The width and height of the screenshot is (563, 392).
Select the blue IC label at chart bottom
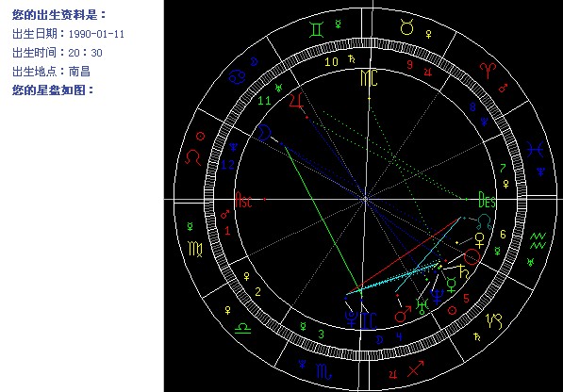pos(368,320)
